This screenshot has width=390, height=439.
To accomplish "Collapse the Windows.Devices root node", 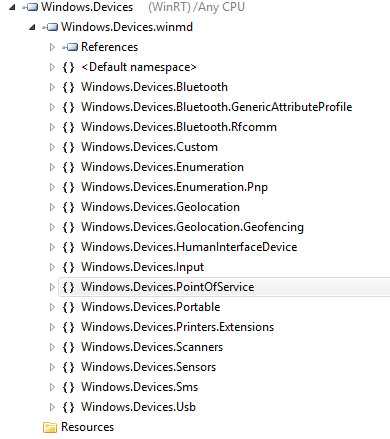I will [x=12, y=7].
